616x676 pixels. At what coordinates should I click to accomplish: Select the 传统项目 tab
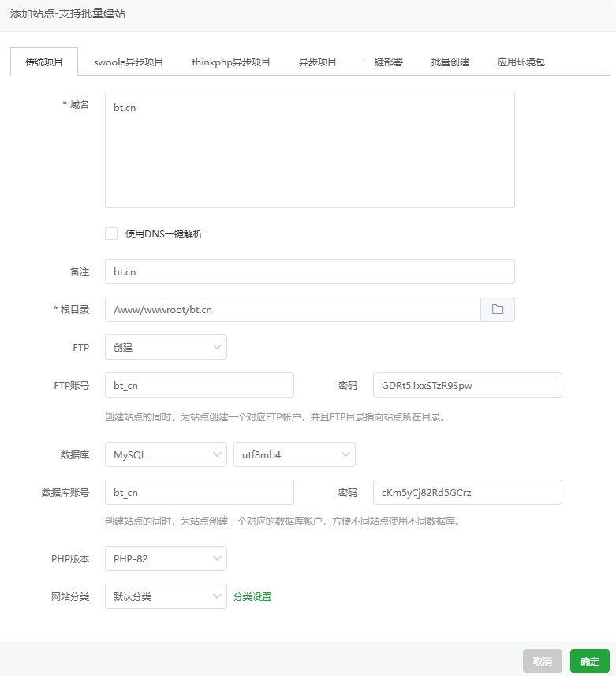(44, 62)
